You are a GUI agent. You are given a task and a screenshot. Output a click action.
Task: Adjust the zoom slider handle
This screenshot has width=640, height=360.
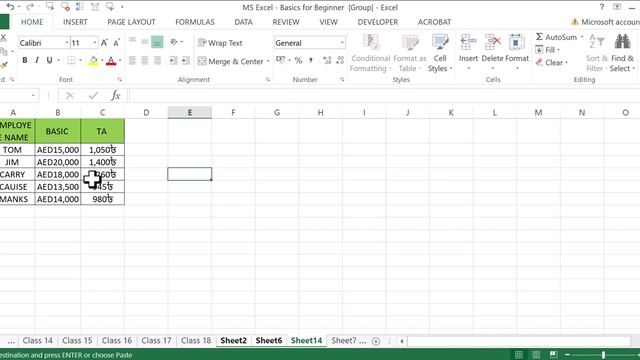(603, 355)
